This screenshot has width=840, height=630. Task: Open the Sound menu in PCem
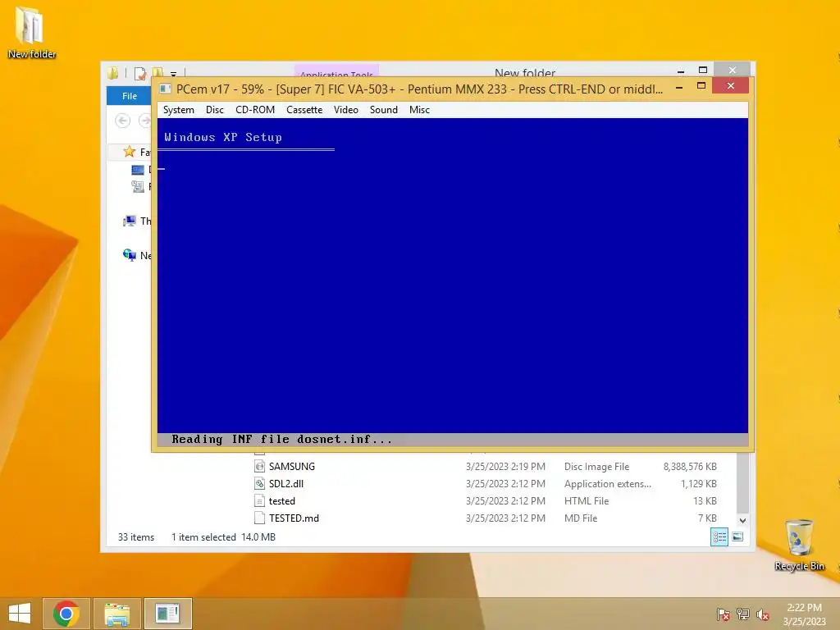tap(384, 110)
